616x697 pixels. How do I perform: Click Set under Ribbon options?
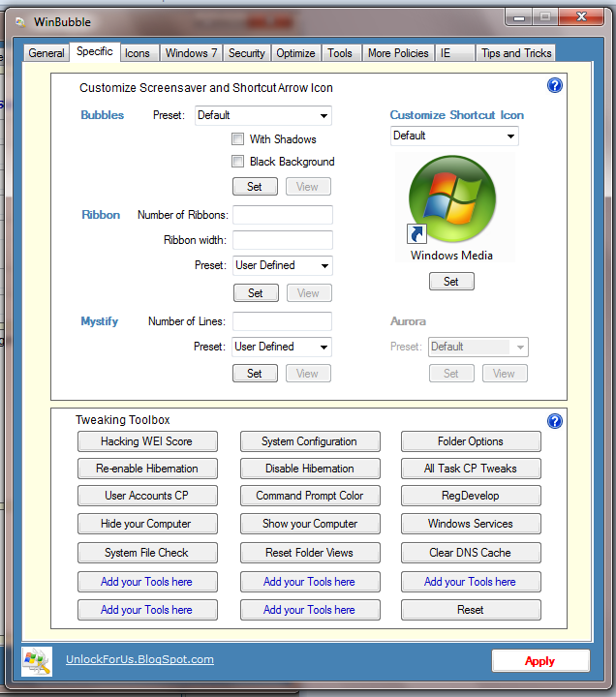click(256, 293)
